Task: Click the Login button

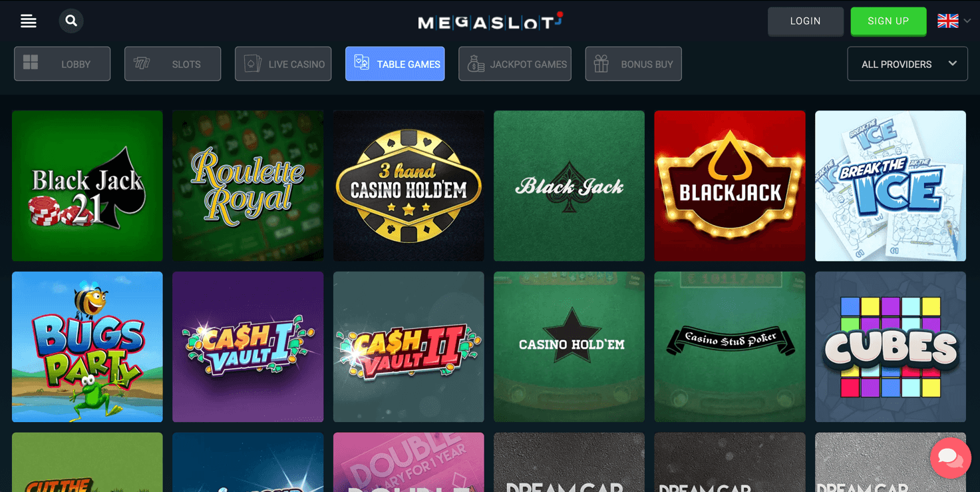Action: [805, 21]
